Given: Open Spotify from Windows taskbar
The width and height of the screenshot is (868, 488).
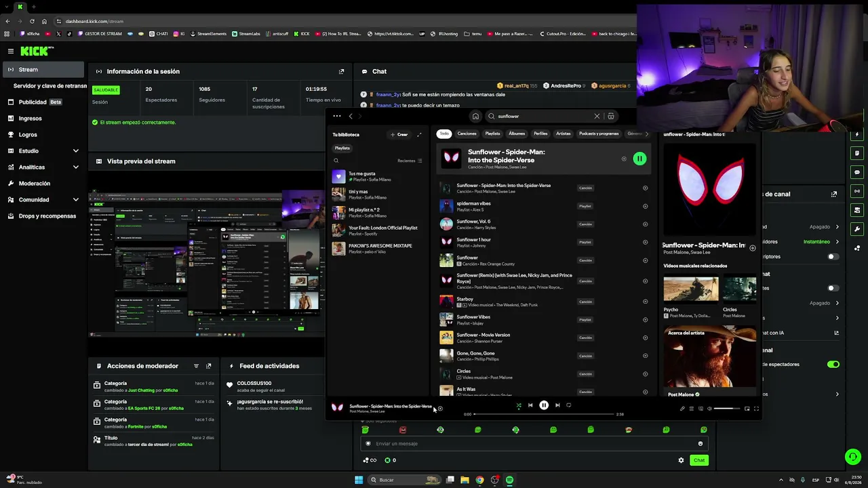Looking at the screenshot, I should [x=509, y=480].
